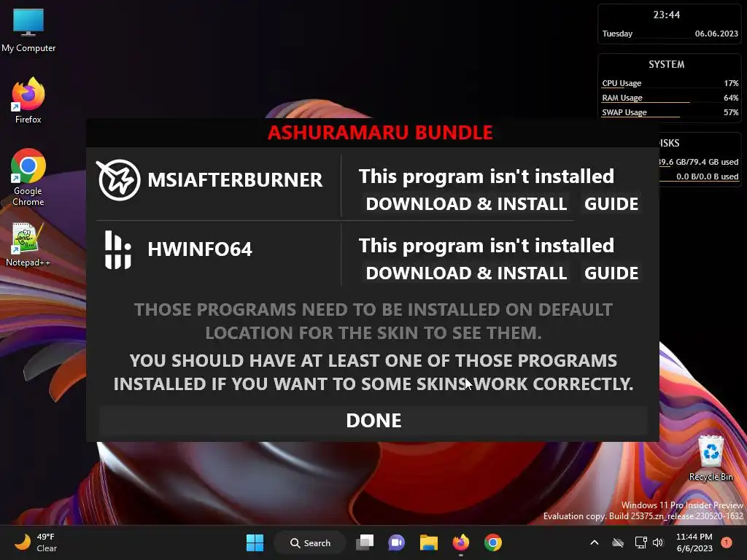Click the HWiNFO64 logo icon
Image resolution: width=747 pixels, height=560 pixels.
[117, 250]
